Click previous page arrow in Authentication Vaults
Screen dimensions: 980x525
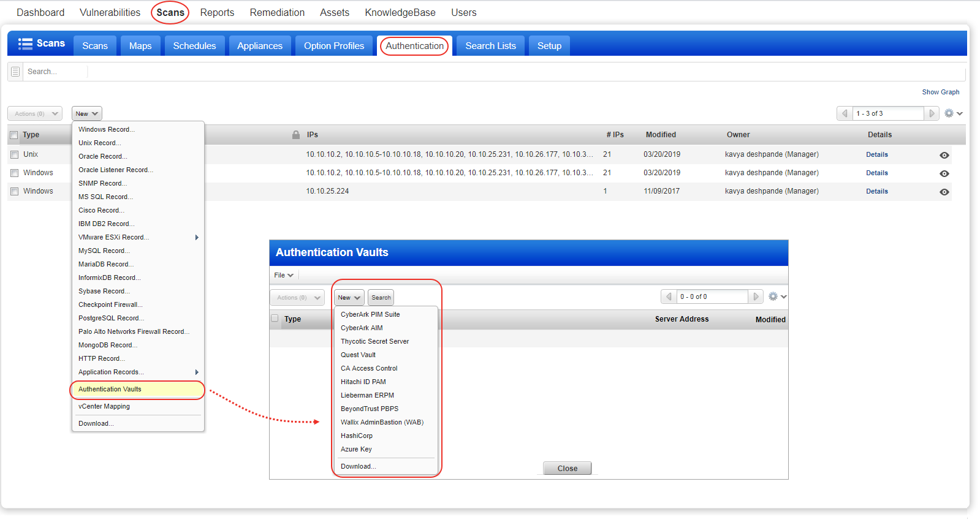coord(669,296)
